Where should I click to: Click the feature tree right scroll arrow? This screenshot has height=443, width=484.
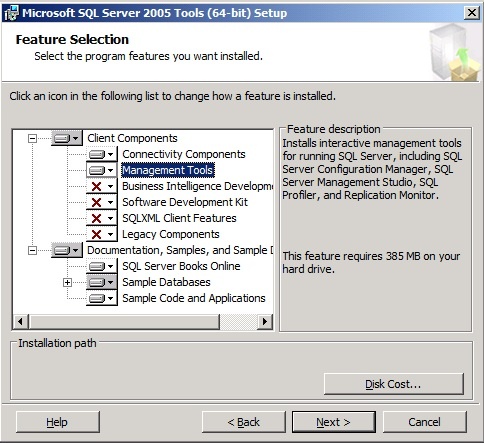pos(265,322)
